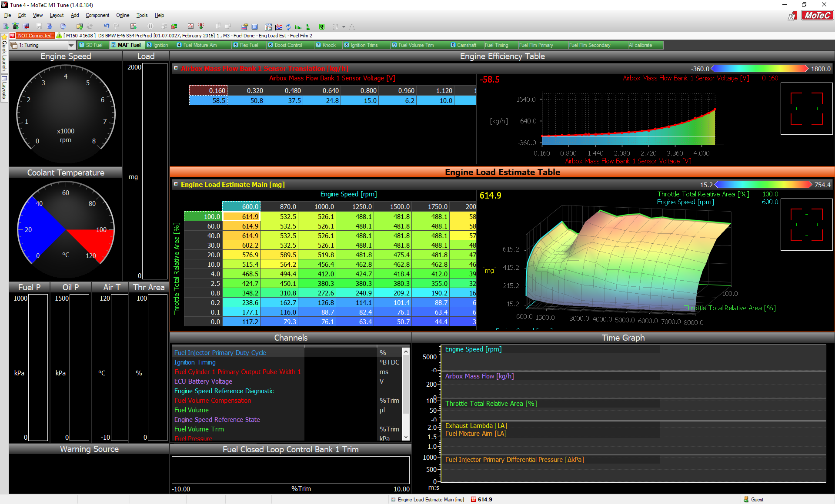Open the Knock worksheet tab
The width and height of the screenshot is (835, 504).
point(328,45)
